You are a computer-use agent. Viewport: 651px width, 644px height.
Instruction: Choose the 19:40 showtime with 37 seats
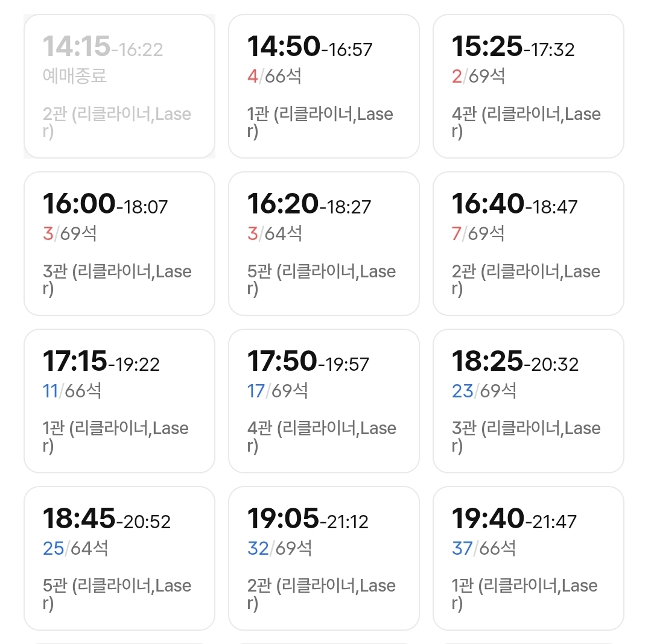529,558
